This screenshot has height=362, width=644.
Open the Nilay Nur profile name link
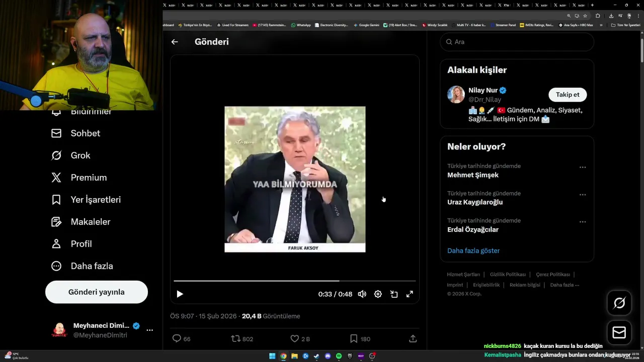click(x=483, y=90)
